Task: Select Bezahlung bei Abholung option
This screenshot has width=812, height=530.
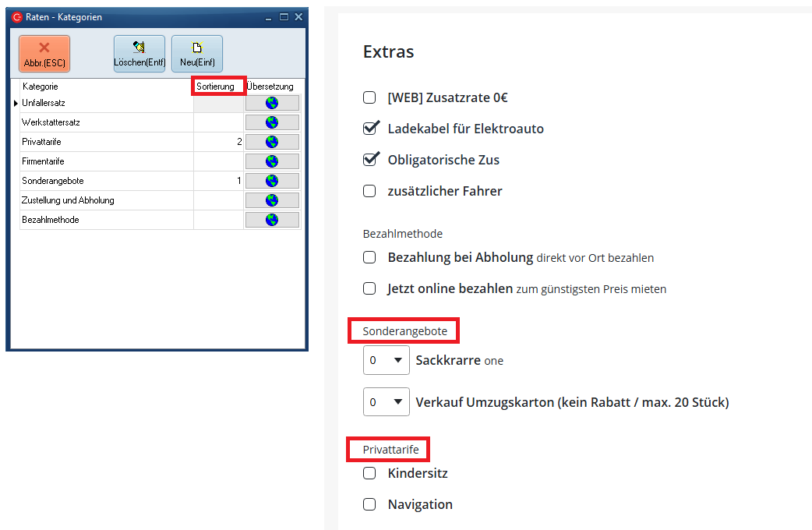Action: click(370, 257)
